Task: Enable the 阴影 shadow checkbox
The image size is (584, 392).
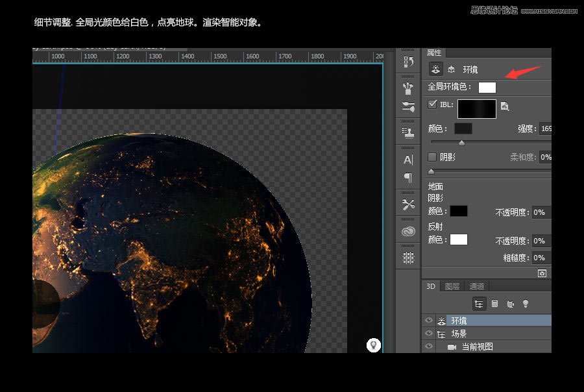Action: [432, 157]
